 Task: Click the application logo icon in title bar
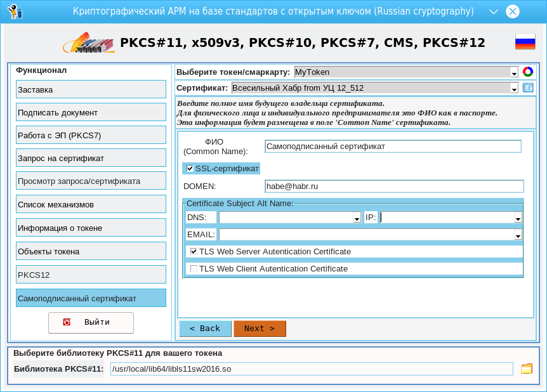(15, 11)
